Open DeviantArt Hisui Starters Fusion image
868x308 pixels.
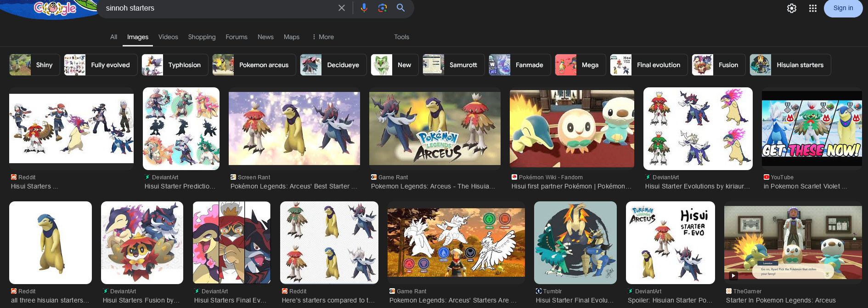tap(142, 243)
